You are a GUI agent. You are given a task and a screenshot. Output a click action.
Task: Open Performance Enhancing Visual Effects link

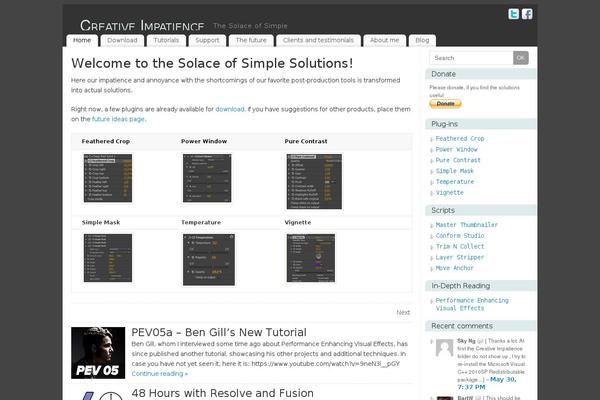(x=472, y=304)
